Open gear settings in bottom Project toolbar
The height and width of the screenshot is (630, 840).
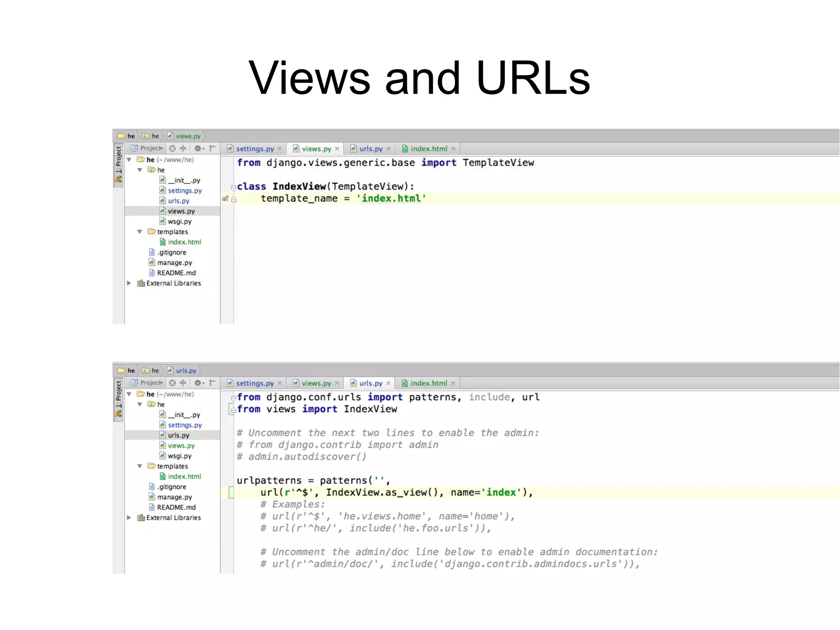(x=199, y=383)
